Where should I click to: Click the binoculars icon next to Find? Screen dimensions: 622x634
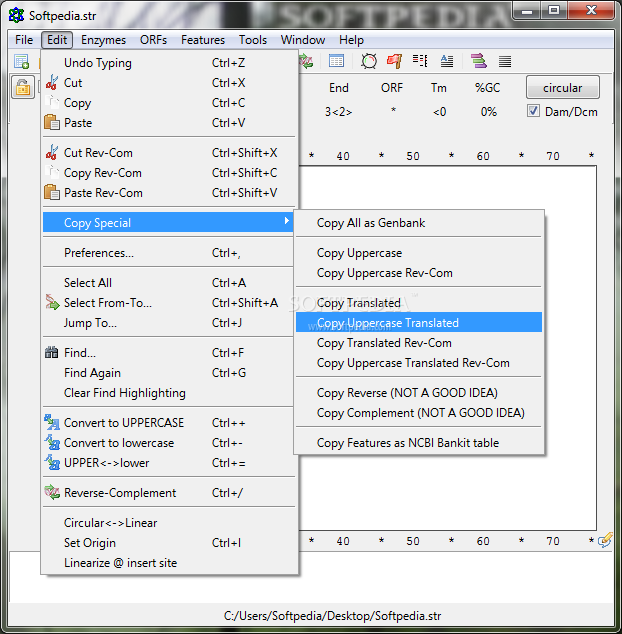tap(52, 353)
